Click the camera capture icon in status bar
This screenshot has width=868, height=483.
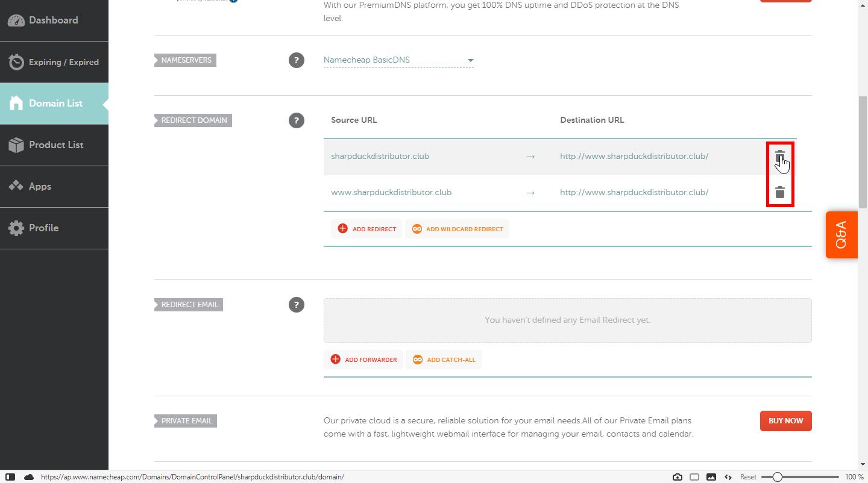pos(678,477)
